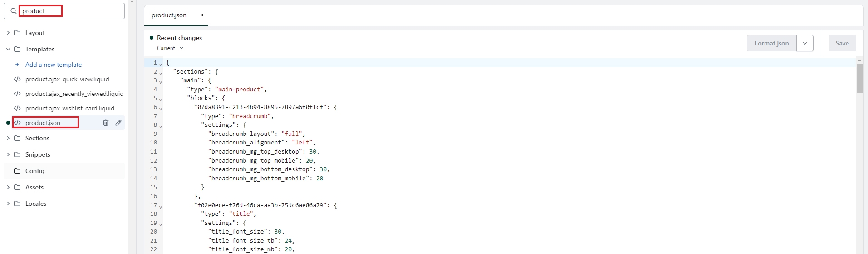The image size is (868, 254).
Task: Expand the Sections folder
Action: pos(8,138)
